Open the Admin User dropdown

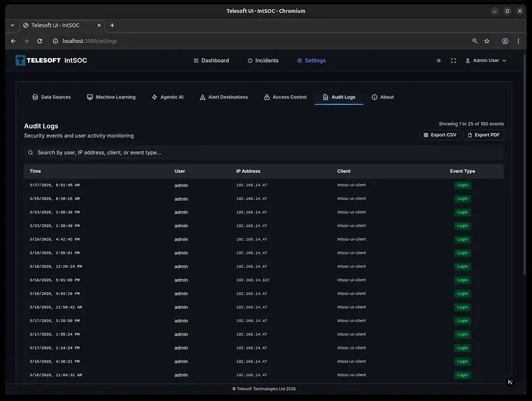486,61
